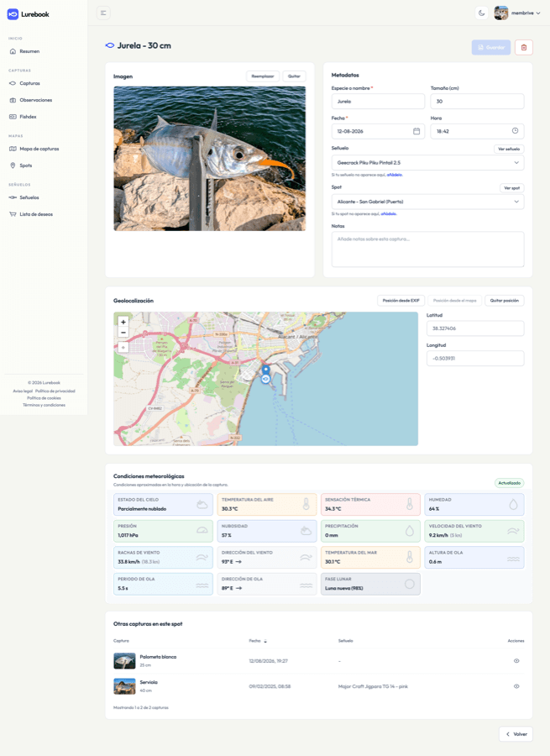Click Posición desde EXIF button
This screenshot has height=756, width=550.
401,301
